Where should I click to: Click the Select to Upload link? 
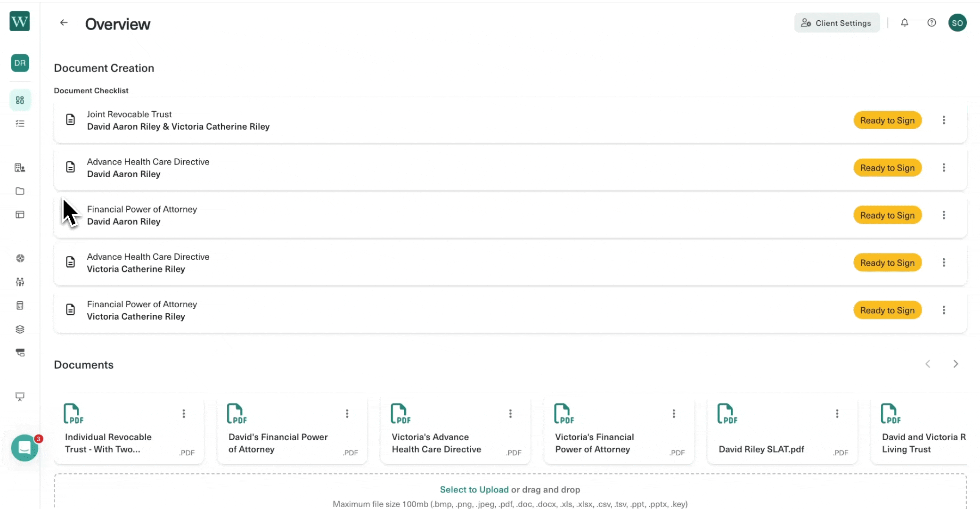coord(474,490)
